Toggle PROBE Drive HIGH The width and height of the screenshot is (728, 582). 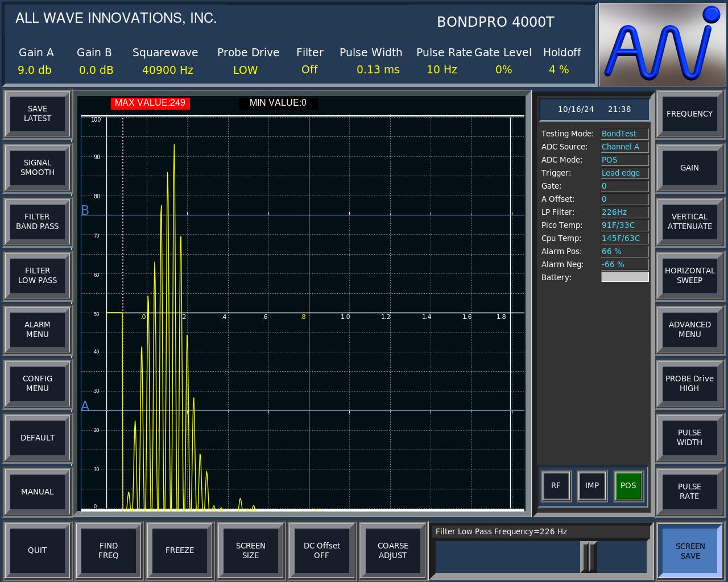pyautogui.click(x=690, y=384)
